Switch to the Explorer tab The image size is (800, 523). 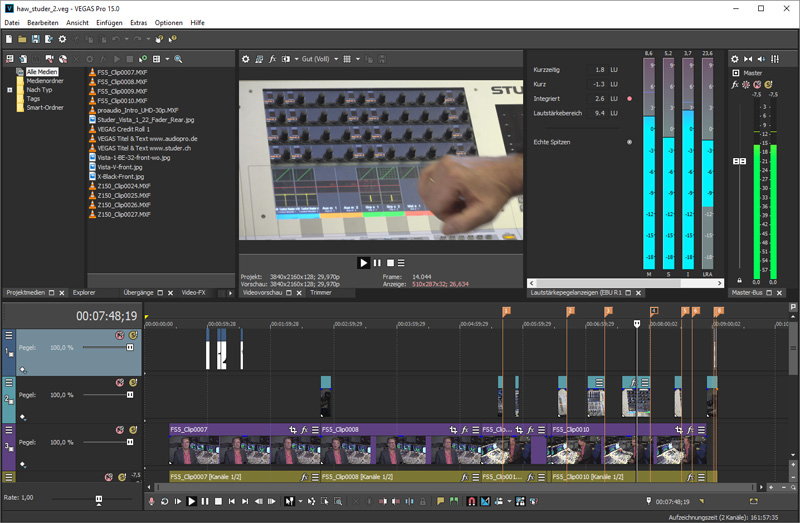click(x=84, y=293)
